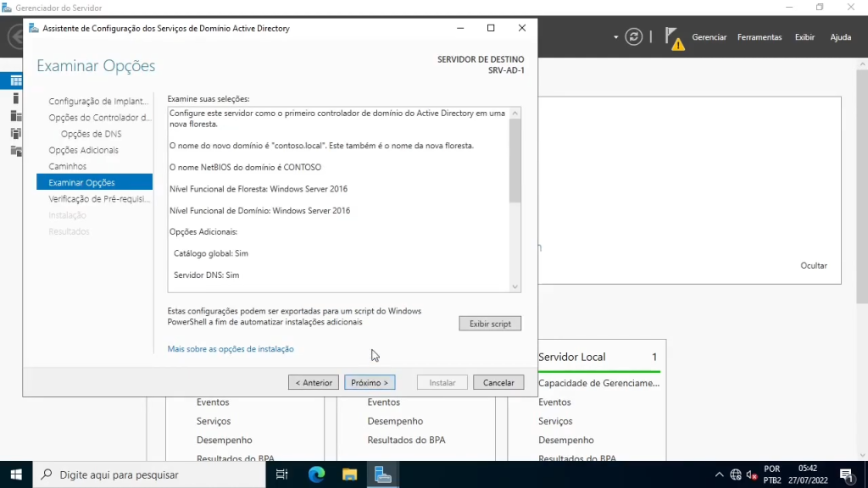Click the line "O nome NetBIOS do domínio é CONTOSO"
Viewport: 868px width, 488px height.
(x=245, y=167)
